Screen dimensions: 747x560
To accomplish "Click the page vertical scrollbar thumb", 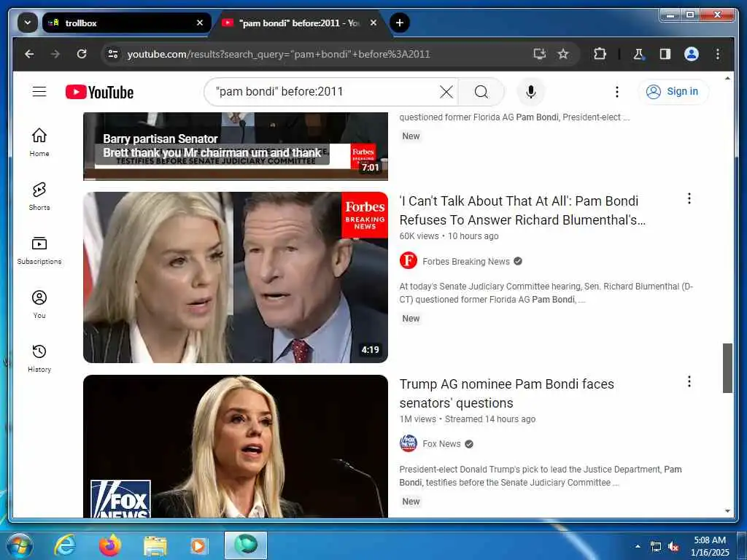I will click(727, 367).
